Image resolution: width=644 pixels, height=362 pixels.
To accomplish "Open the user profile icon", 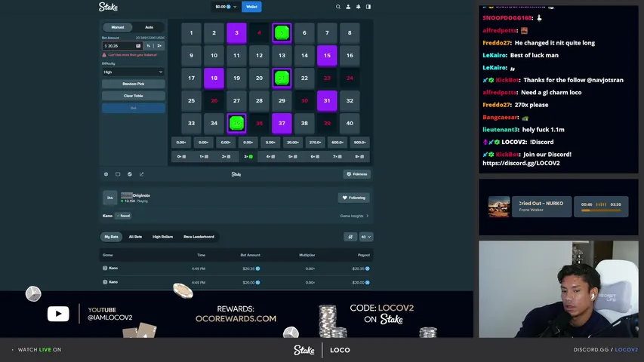I will click(348, 7).
